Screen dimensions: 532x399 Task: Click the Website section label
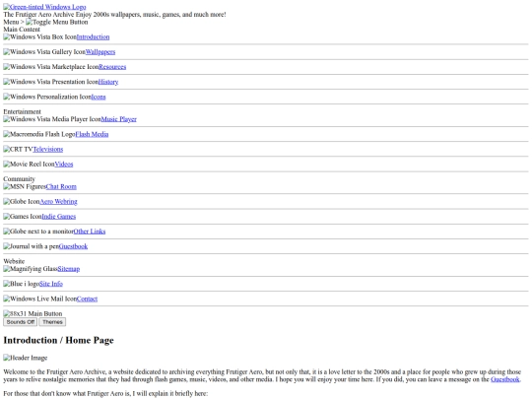(14, 261)
